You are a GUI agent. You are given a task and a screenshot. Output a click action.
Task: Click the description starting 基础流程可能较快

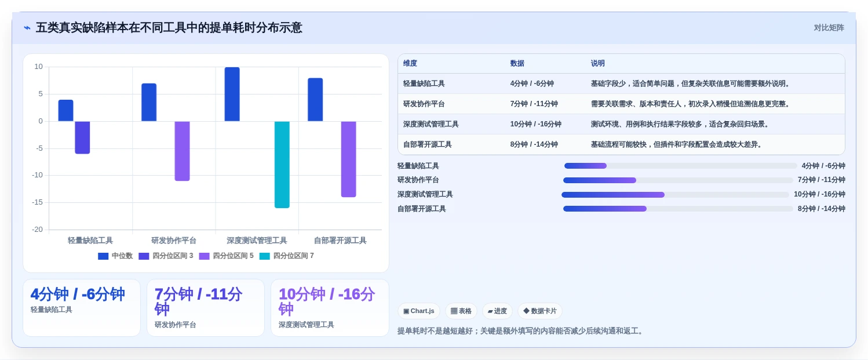[677, 145]
